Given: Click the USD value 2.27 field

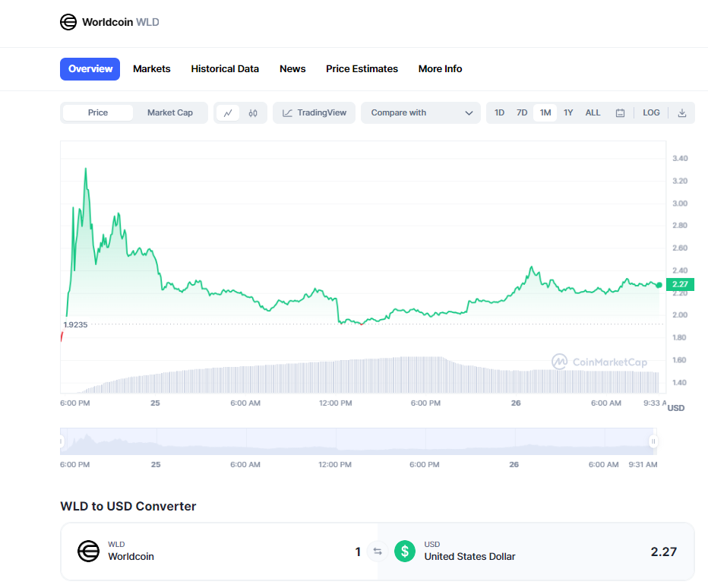Looking at the screenshot, I should point(664,552).
